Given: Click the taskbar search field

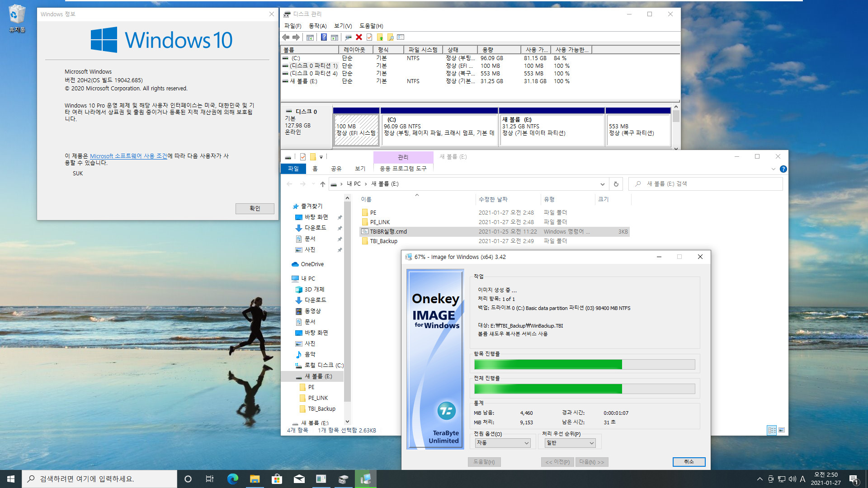Looking at the screenshot, I should [99, 479].
